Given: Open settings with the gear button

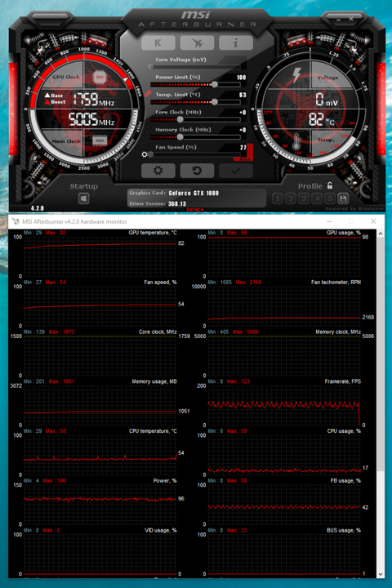Looking at the screenshot, I should 158,171.
